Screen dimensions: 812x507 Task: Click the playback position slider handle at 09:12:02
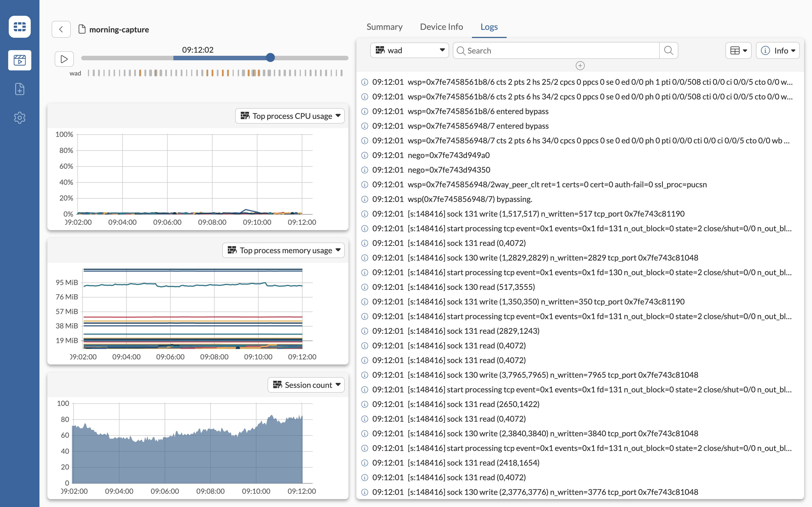[x=270, y=58]
